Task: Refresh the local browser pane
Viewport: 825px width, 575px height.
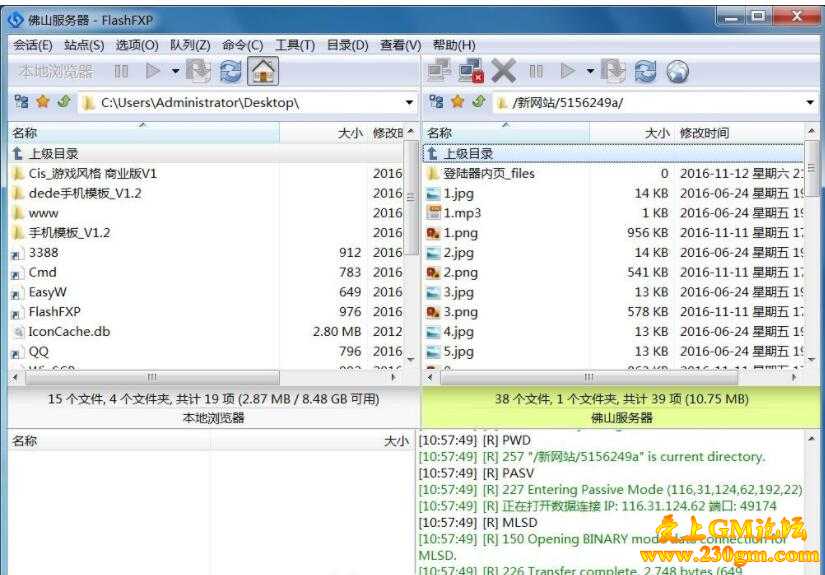Action: (230, 71)
